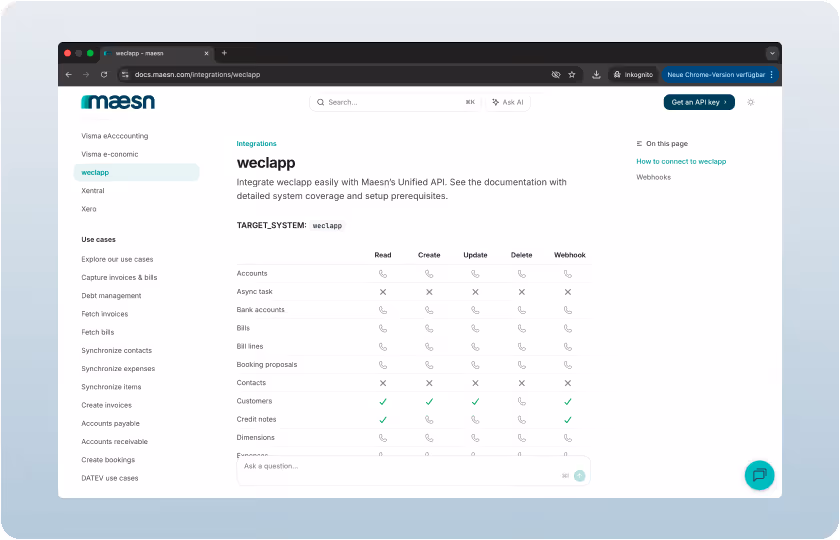Click the Booking proposals row label
Viewport: 840px width, 540px height.
click(267, 365)
